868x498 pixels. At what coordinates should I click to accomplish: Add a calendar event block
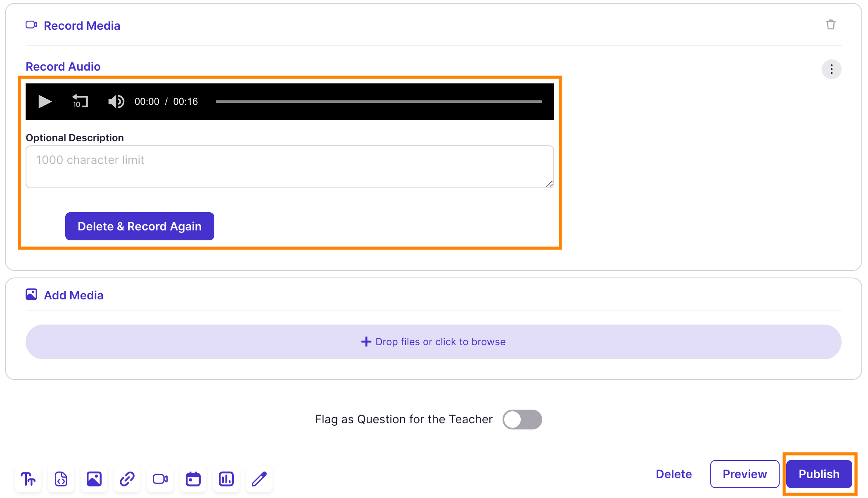pyautogui.click(x=193, y=479)
